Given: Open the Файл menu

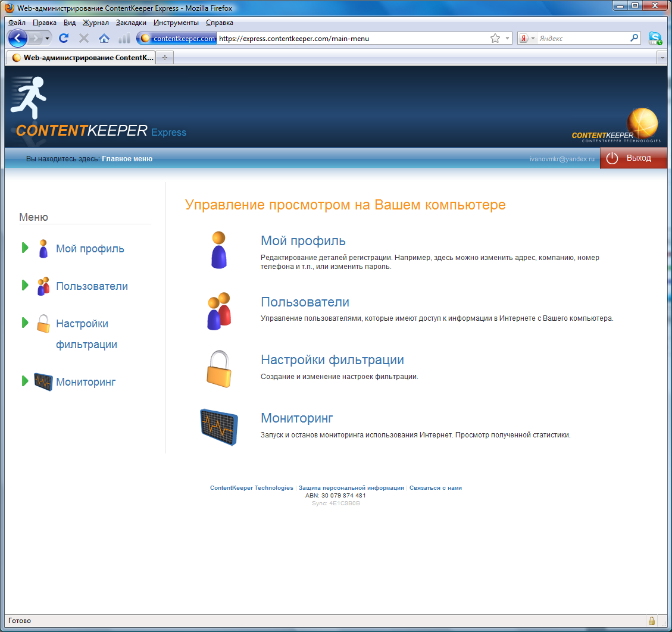Looking at the screenshot, I should (17, 23).
